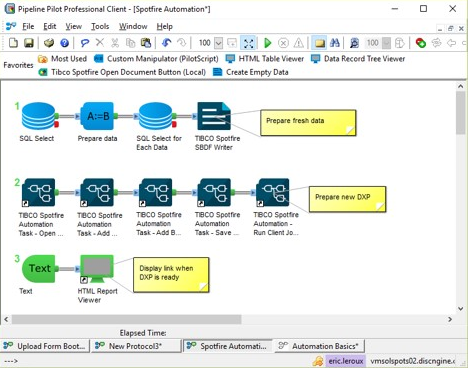Screen dimensions: 468x368
Task: Click the horizontal scrollbar left arrow
Action: click(6, 319)
